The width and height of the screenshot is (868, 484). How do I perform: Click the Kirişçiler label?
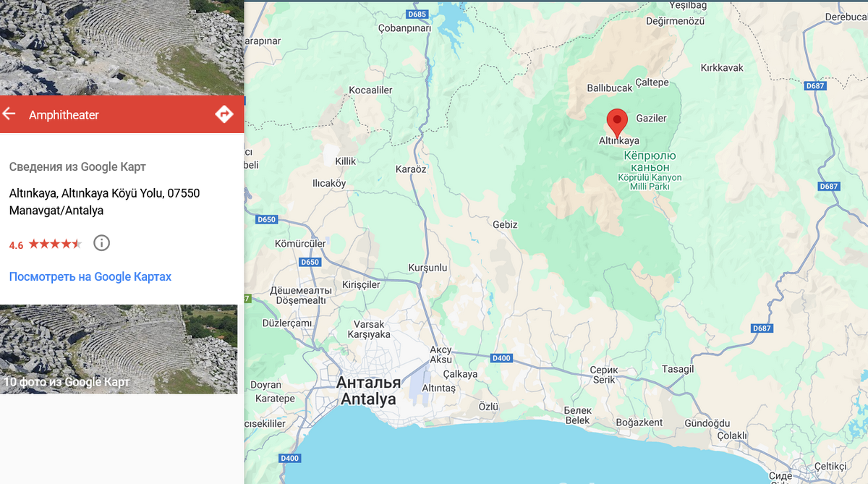pyautogui.click(x=361, y=284)
